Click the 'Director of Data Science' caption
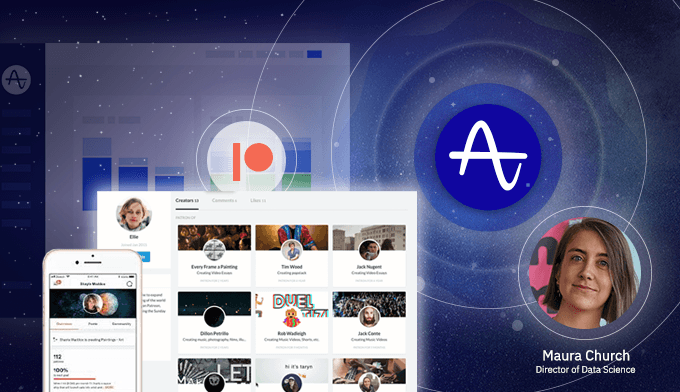Screen dimensions: 680x392 pyautogui.click(x=585, y=370)
